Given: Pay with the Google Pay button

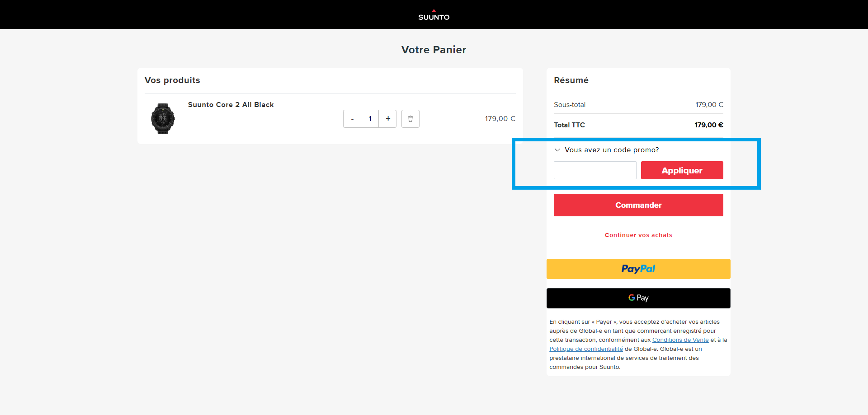Looking at the screenshot, I should point(638,298).
